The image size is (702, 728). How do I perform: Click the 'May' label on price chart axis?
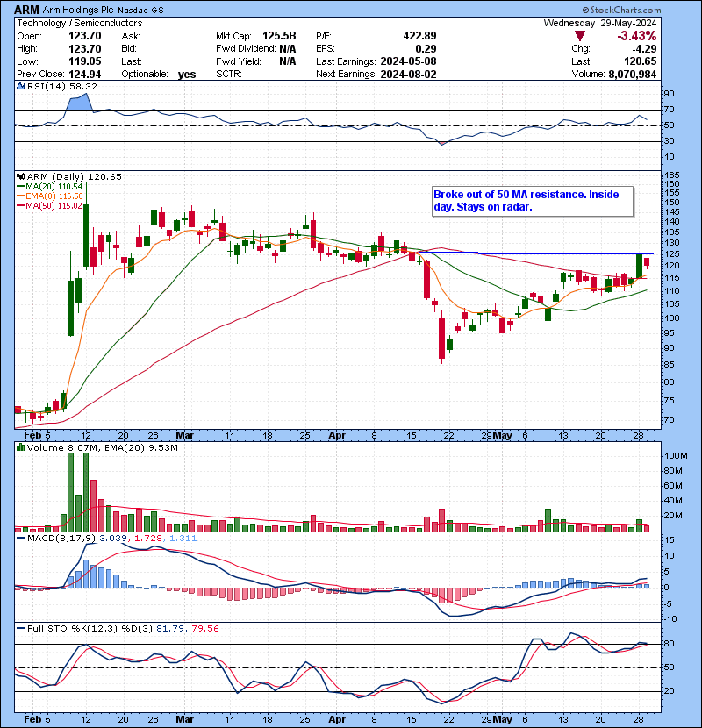coord(502,435)
